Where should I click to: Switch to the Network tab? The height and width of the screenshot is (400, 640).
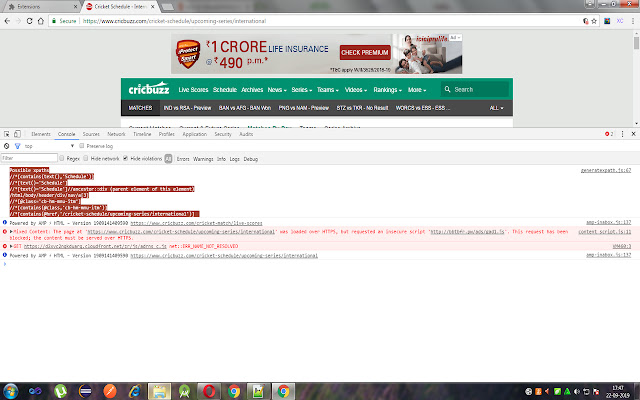point(116,134)
